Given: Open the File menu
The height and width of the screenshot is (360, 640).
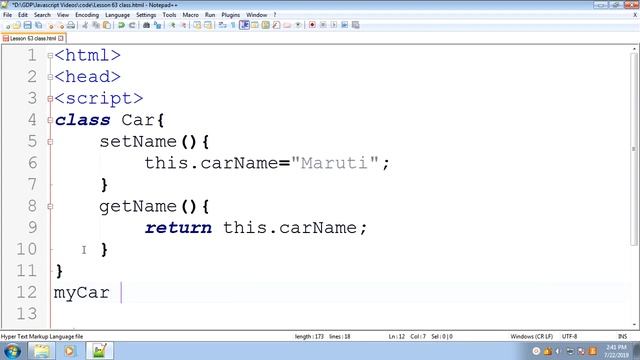Looking at the screenshot, I should (x=7, y=15).
